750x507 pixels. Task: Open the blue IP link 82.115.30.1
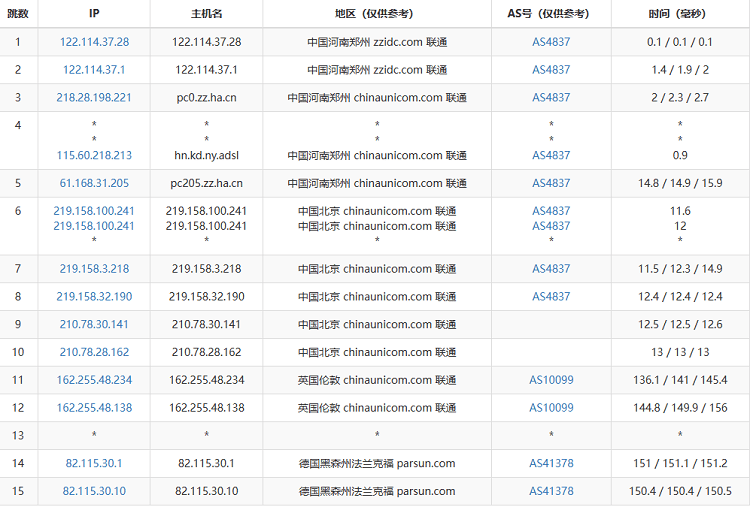click(x=94, y=463)
